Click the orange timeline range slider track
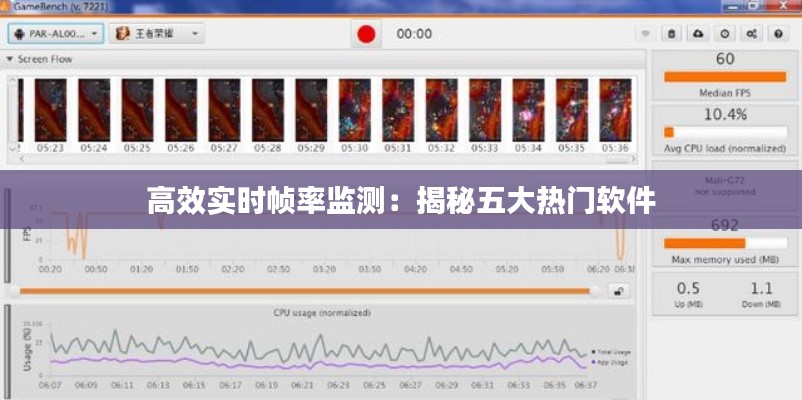The image size is (802, 400). click(x=305, y=291)
